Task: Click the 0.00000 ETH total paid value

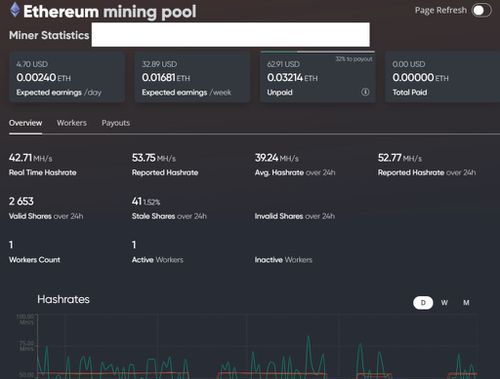Action: [x=420, y=78]
